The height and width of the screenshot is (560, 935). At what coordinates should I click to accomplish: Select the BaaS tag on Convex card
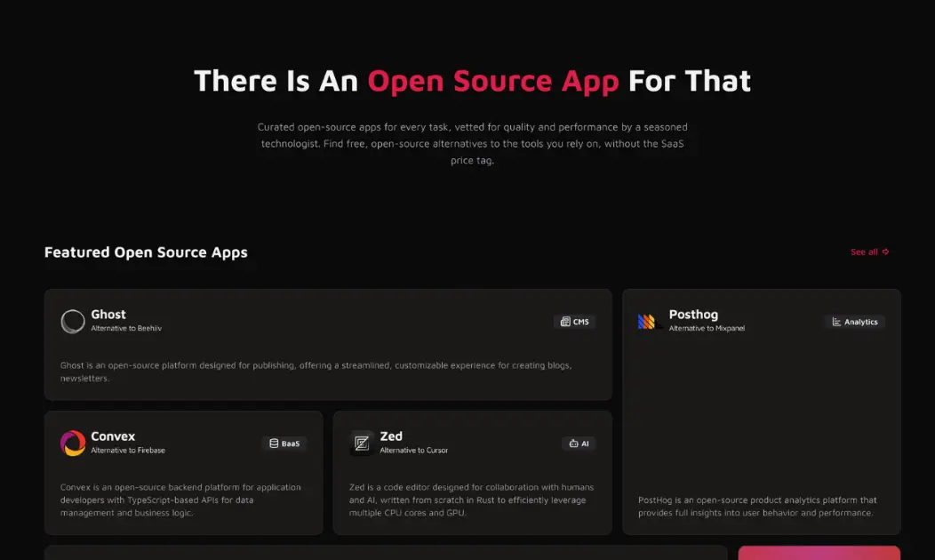pos(284,443)
